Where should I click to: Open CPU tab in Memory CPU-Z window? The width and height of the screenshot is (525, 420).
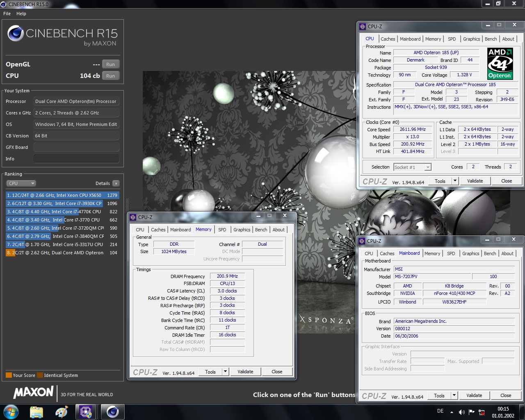[140, 230]
